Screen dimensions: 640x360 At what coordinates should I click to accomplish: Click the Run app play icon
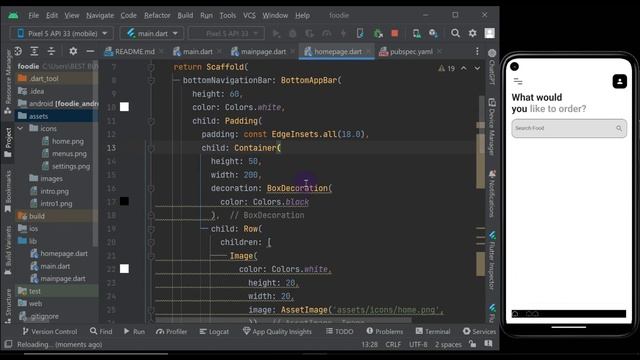tap(276, 33)
